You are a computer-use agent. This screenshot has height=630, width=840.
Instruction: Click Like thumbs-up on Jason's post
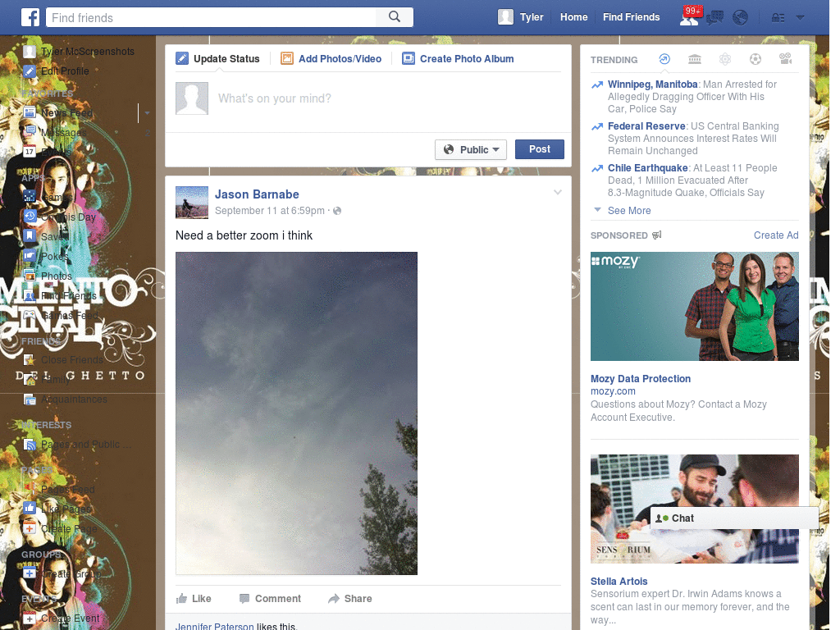pyautogui.click(x=194, y=598)
